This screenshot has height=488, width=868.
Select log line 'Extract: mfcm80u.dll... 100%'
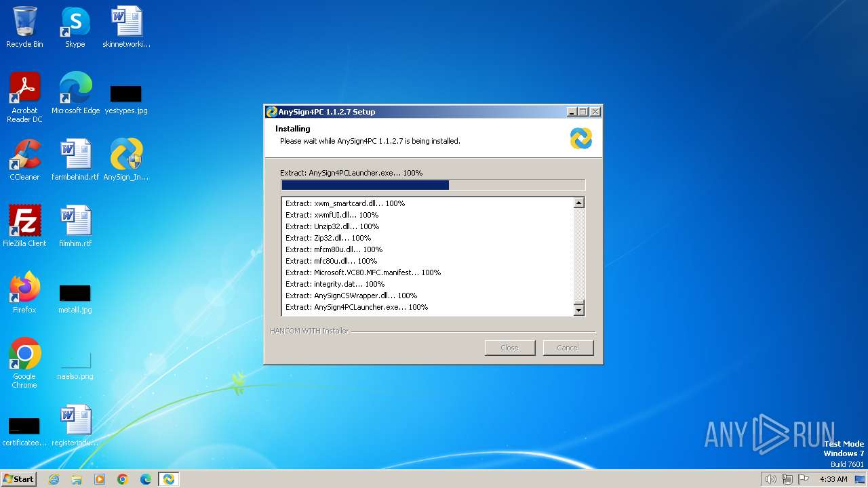coord(334,249)
